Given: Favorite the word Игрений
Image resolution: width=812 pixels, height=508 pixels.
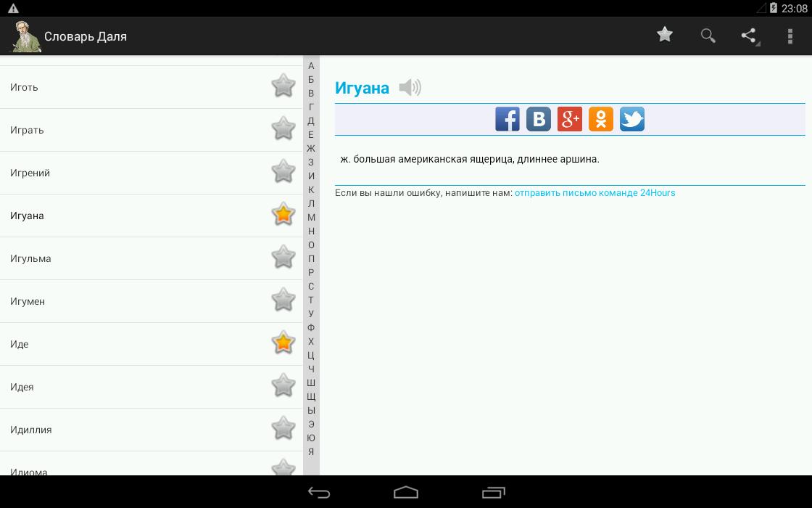Looking at the screenshot, I should [283, 171].
